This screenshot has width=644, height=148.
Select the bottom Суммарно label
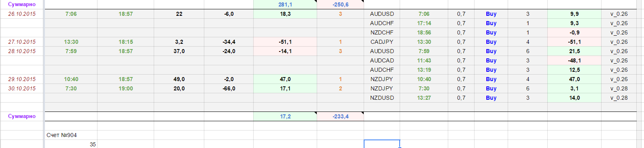[x=22, y=116]
